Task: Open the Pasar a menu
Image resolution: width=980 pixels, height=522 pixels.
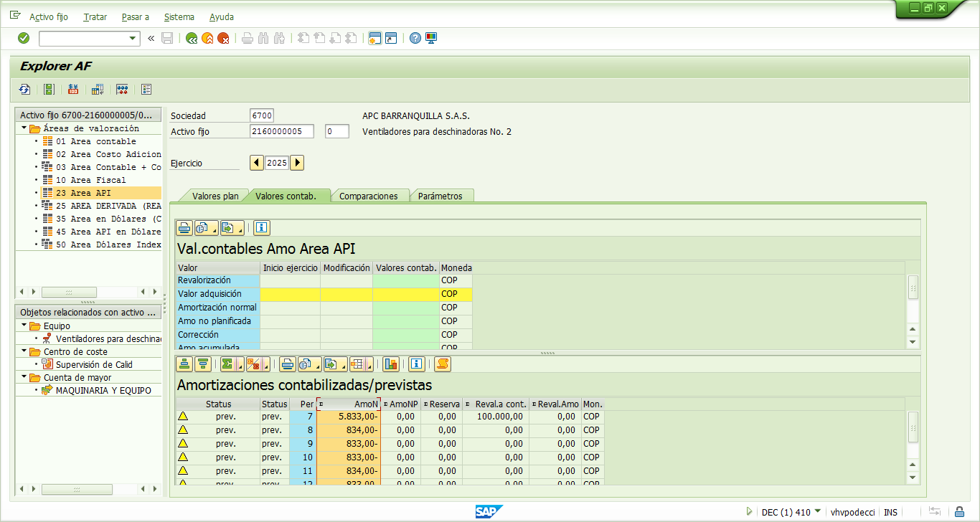Action: (x=136, y=16)
